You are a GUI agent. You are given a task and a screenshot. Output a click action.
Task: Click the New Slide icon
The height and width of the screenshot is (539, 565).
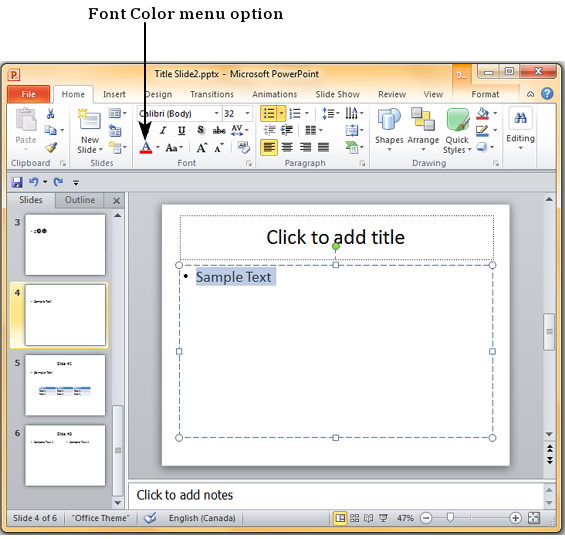click(x=90, y=120)
